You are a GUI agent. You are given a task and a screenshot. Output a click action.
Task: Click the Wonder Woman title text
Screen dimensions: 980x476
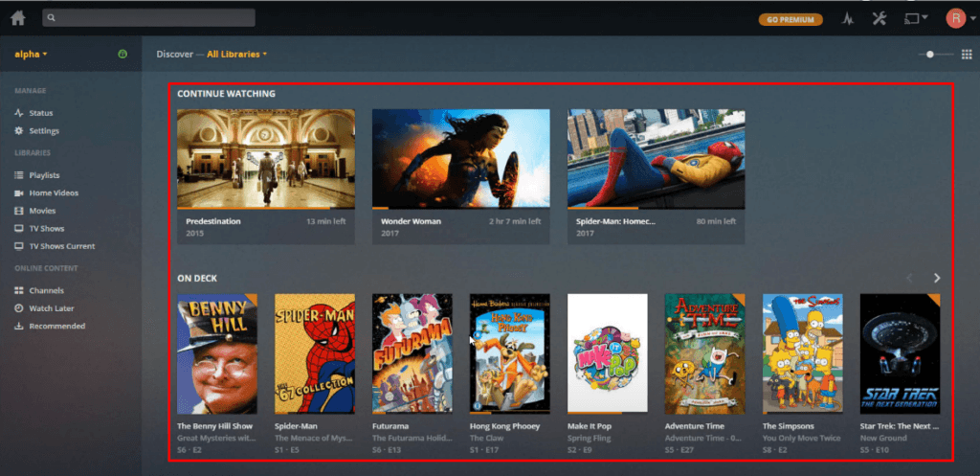point(411,221)
